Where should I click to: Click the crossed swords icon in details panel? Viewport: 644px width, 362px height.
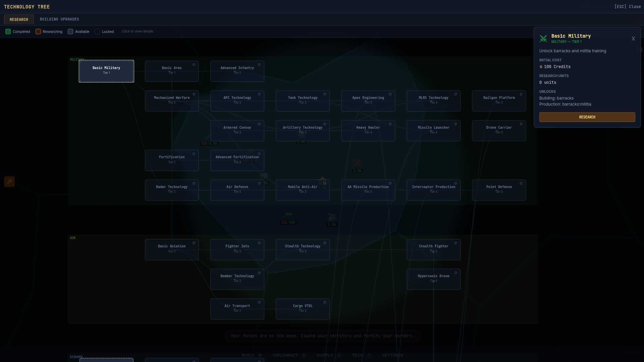pos(543,39)
